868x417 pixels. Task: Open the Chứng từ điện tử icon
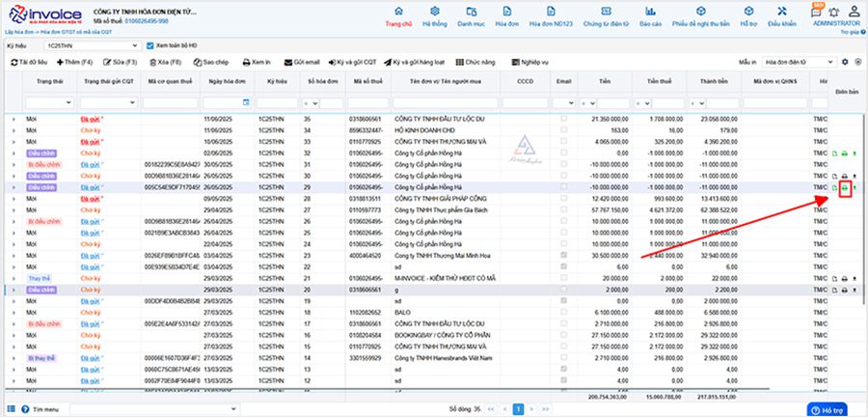point(607,12)
